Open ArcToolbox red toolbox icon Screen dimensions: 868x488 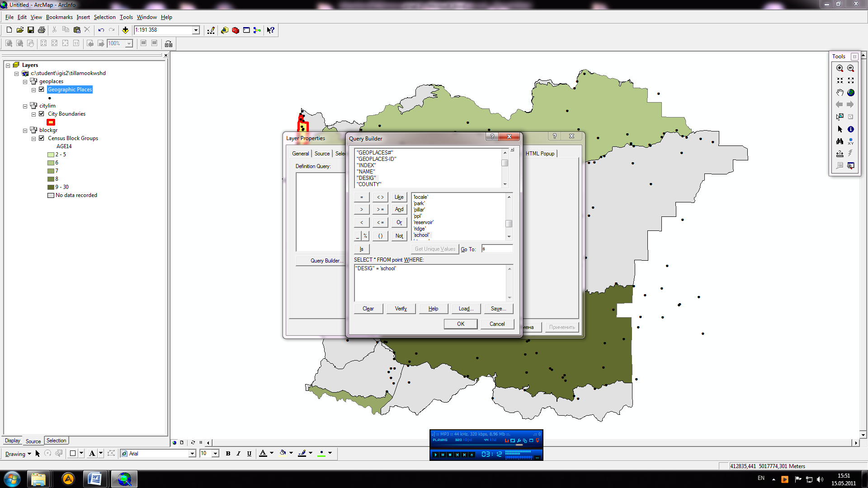pyautogui.click(x=236, y=30)
